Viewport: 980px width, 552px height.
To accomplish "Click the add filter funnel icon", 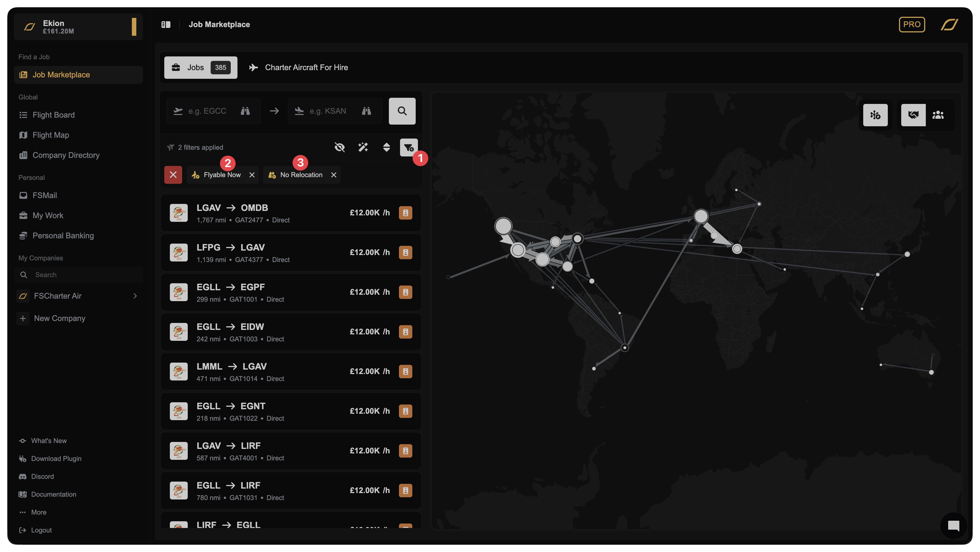I will (408, 147).
